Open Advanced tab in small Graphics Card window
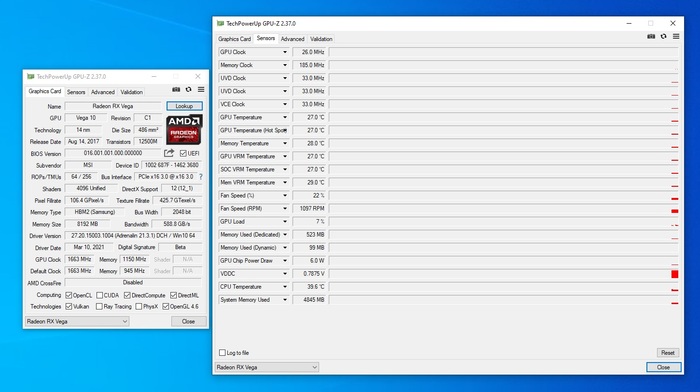 (x=103, y=92)
